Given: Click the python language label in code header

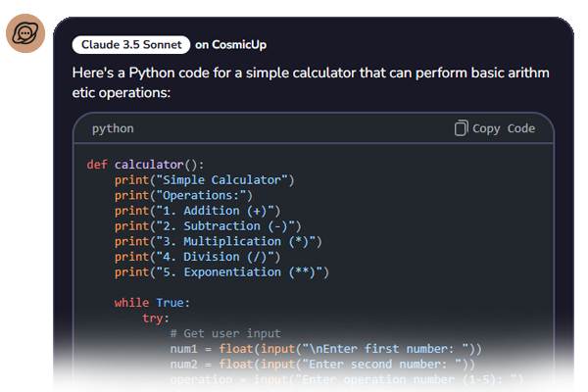Looking at the screenshot, I should 113,128.
